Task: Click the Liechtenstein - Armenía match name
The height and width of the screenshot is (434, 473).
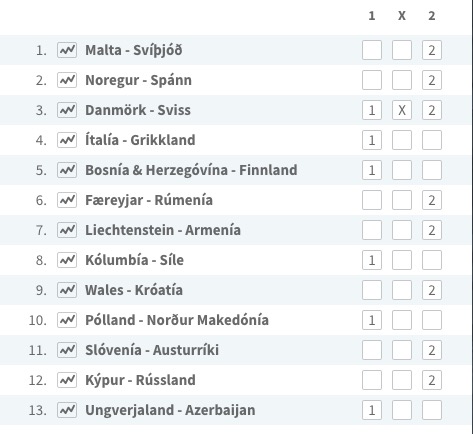Action: point(163,230)
